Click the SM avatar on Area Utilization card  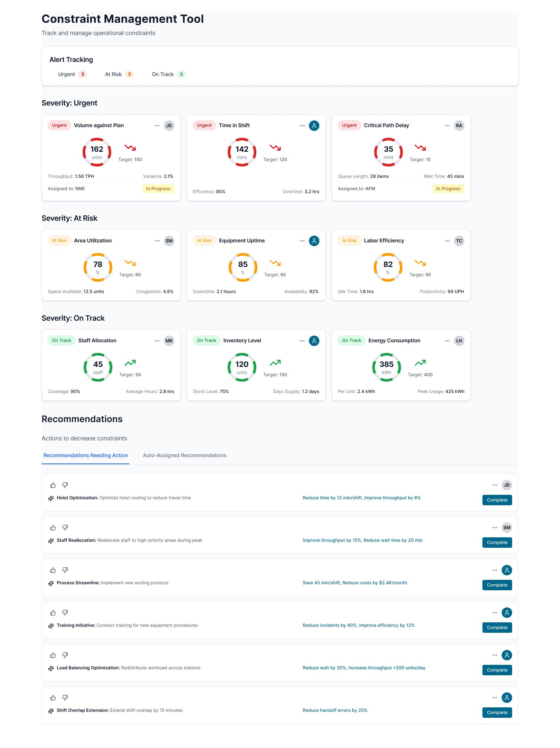pos(169,241)
